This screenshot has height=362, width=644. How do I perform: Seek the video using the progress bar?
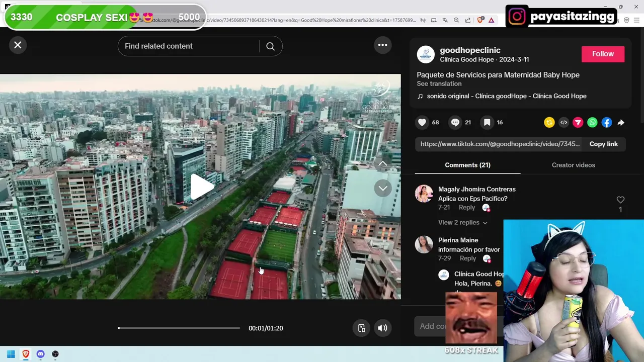coord(179,328)
